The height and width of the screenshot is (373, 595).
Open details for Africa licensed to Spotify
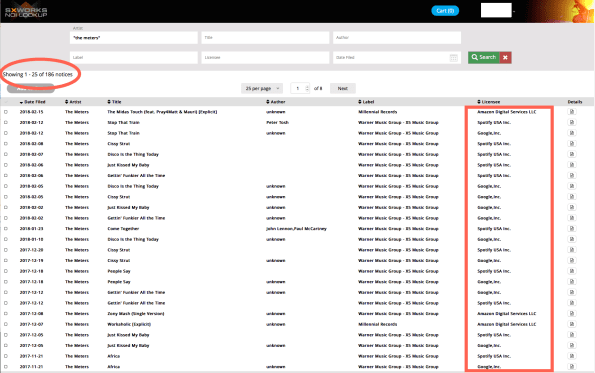click(x=571, y=356)
